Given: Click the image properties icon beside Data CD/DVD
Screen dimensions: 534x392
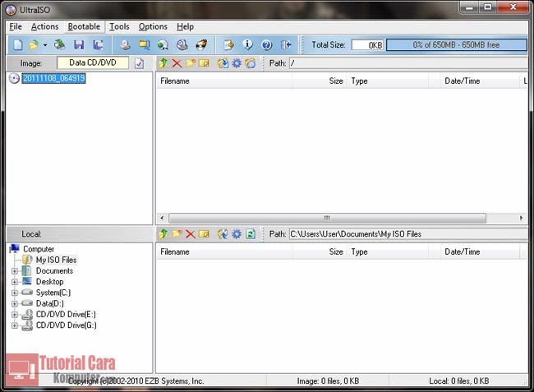Looking at the screenshot, I should coord(139,63).
